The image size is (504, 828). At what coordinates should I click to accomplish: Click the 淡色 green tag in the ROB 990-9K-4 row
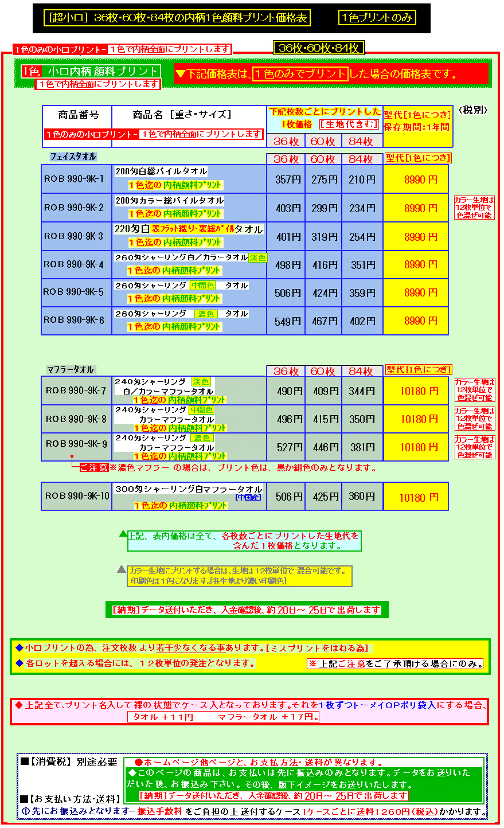[257, 258]
